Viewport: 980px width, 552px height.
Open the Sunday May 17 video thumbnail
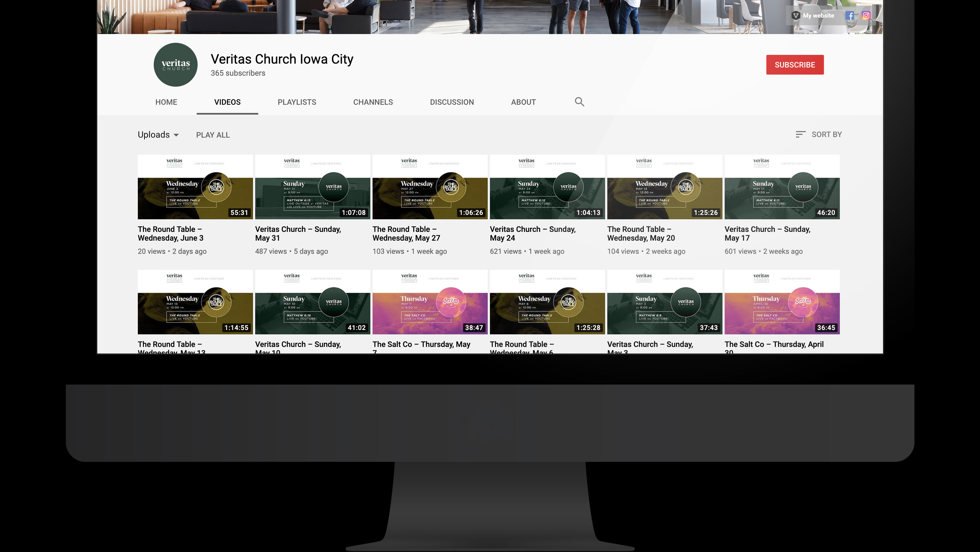[x=782, y=187]
